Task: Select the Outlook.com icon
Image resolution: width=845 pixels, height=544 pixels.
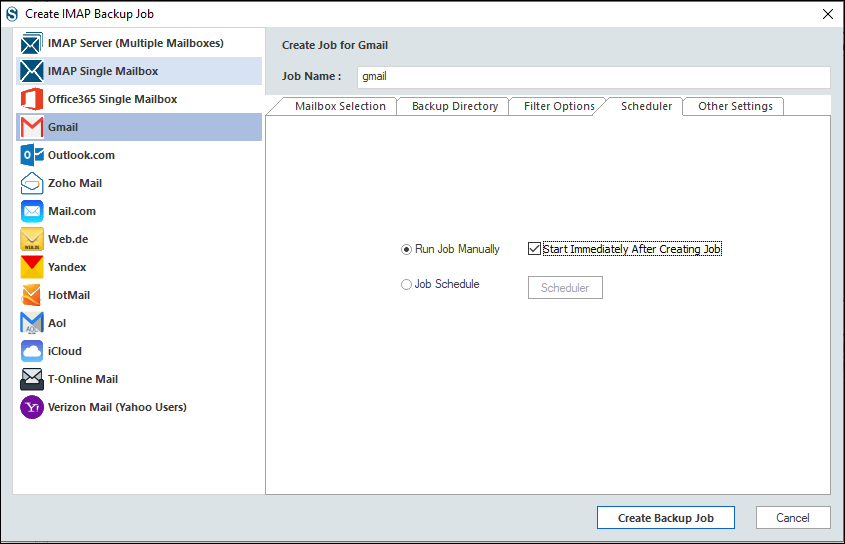Action: click(x=32, y=155)
